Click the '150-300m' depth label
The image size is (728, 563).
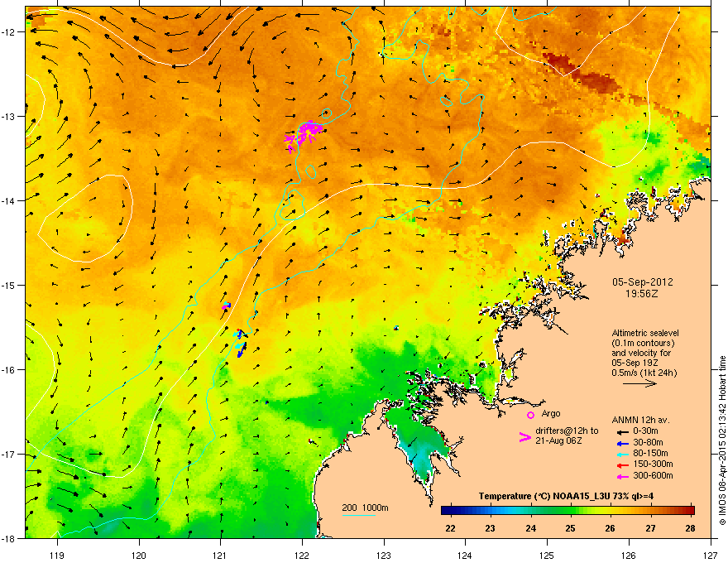pyautogui.click(x=653, y=464)
